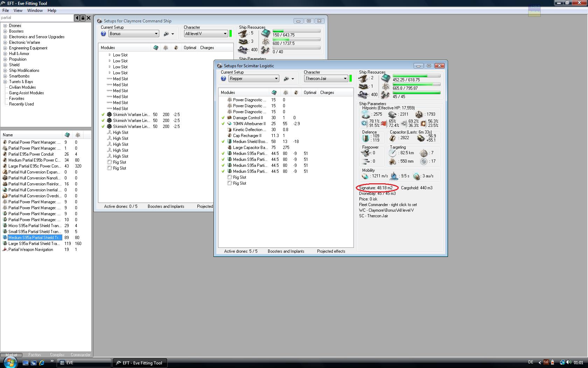Switch to the Faction tab
The height and width of the screenshot is (368, 588).
(x=34, y=355)
